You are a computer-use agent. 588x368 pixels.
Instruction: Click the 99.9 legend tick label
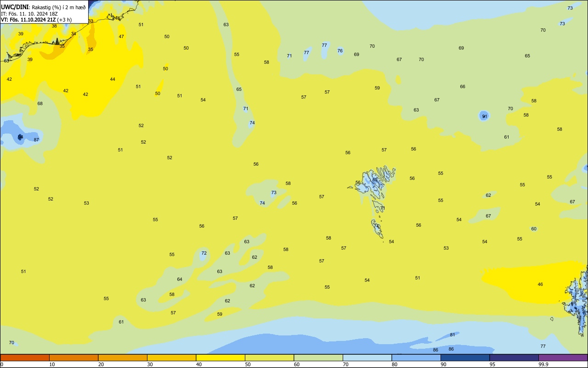click(543, 364)
